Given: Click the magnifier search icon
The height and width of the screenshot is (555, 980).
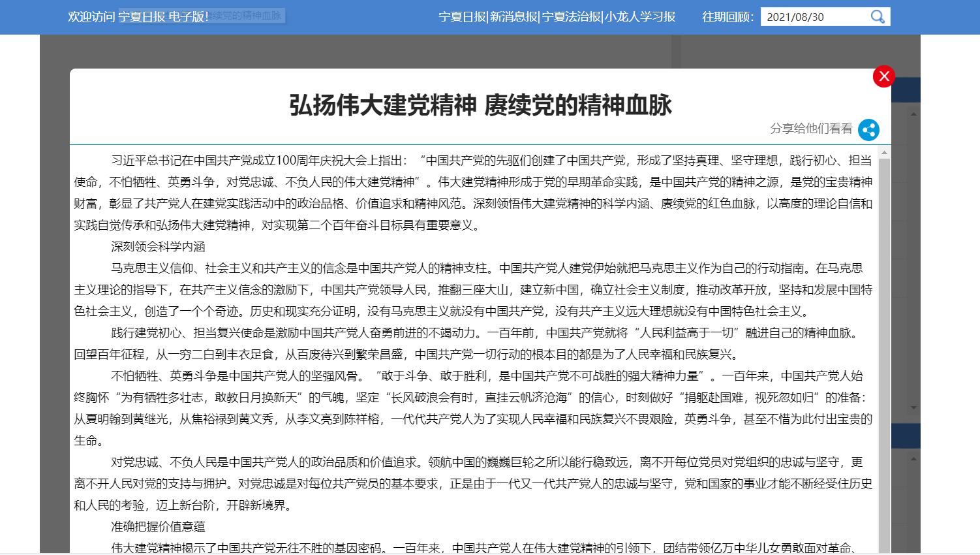Looking at the screenshot, I should point(878,17).
